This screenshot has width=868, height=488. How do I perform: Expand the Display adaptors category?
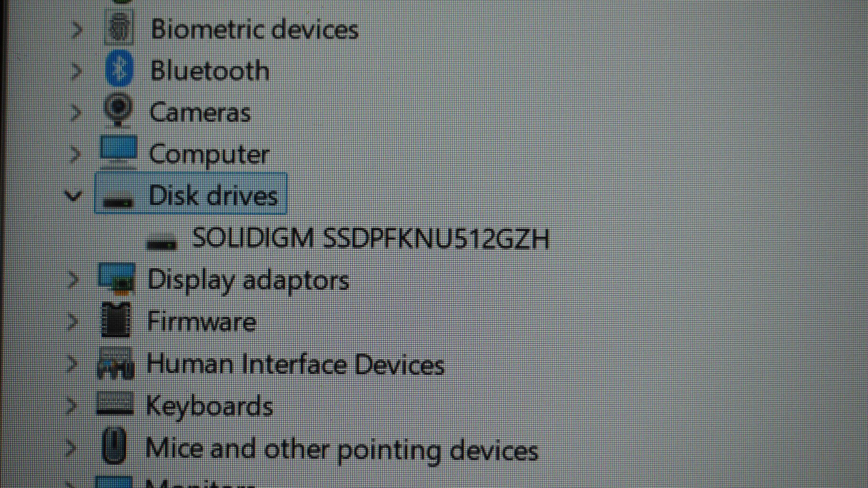(73, 280)
